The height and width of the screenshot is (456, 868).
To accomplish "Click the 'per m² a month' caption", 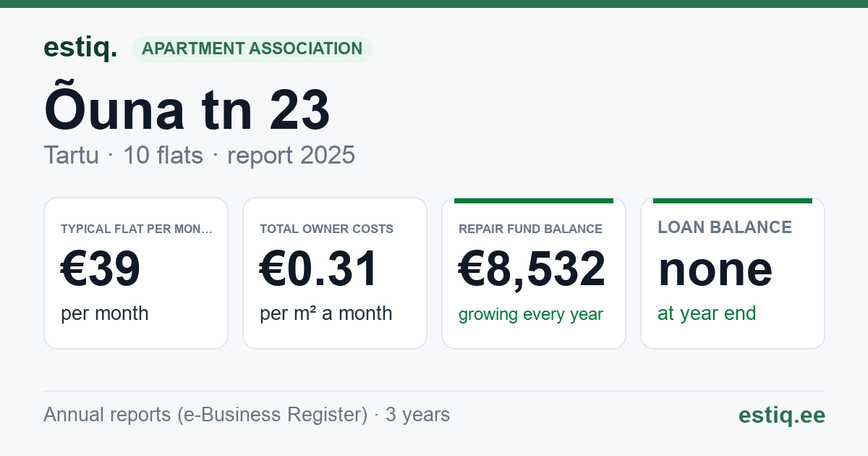I will [x=326, y=313].
